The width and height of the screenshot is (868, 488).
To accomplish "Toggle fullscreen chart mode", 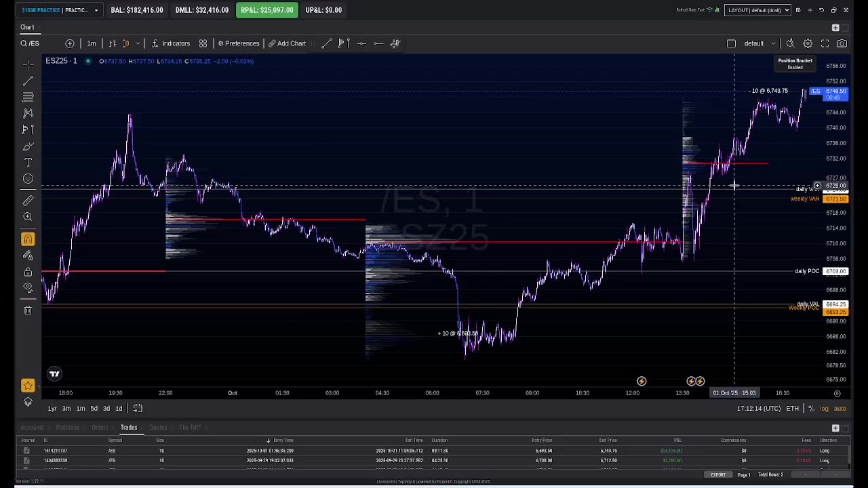I will (x=825, y=43).
